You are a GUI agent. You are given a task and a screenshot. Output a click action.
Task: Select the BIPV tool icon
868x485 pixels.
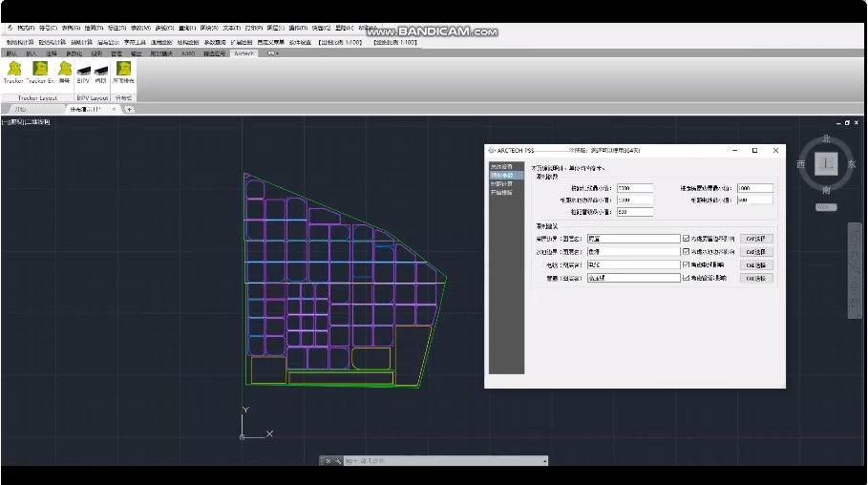(x=83, y=70)
